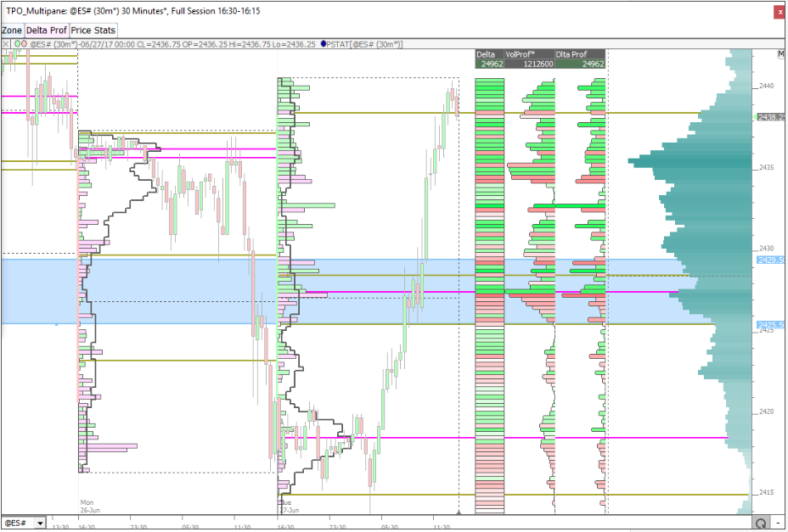
Task: Click the blue PSTAT marker icon
Action: [324, 43]
